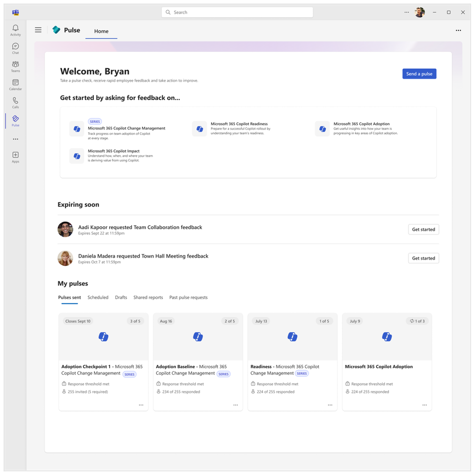Toggle the hamburger navigation menu
Viewport: 476px width, 474px height.
pos(38,30)
